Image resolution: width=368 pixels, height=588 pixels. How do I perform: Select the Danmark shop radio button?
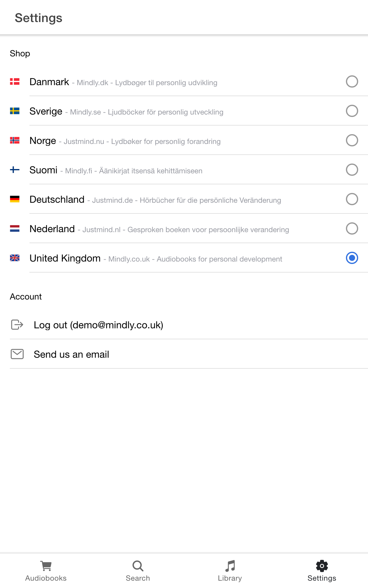[x=352, y=81]
